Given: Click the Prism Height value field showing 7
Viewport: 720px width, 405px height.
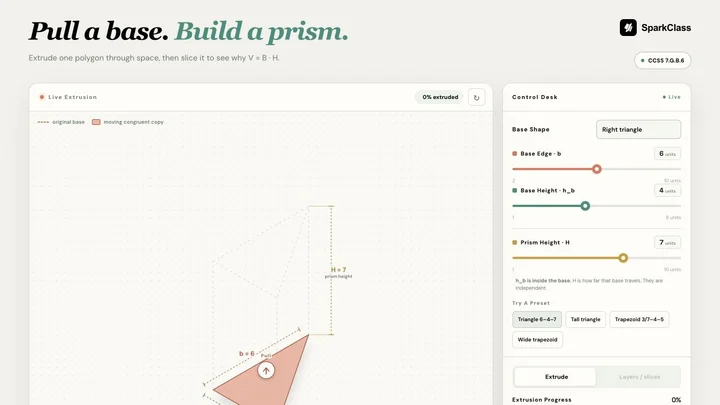Looking at the screenshot, I should point(667,242).
